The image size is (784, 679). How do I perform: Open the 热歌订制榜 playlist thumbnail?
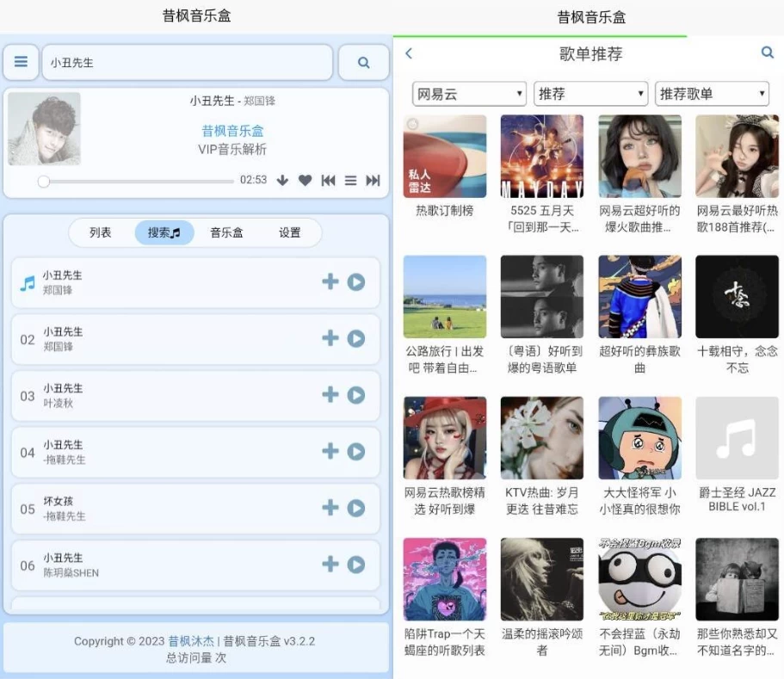tap(444, 157)
